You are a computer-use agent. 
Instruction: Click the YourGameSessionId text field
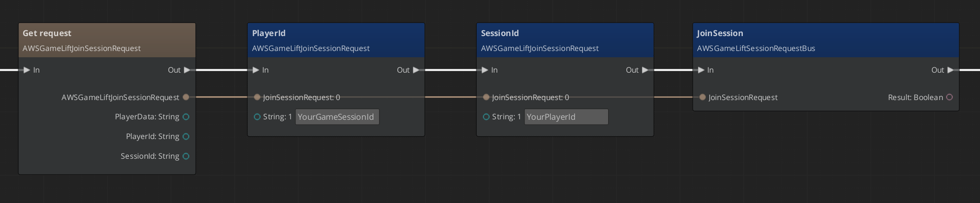click(337, 117)
